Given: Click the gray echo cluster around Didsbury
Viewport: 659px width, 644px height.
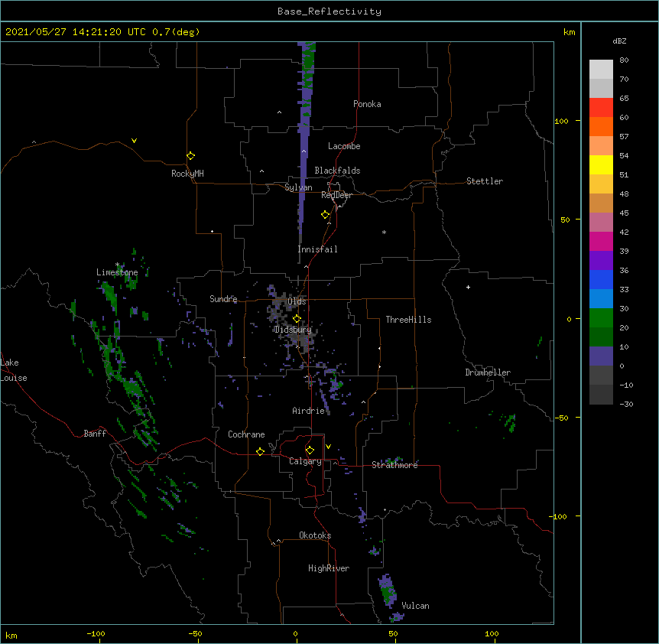Looking at the screenshot, I should coord(292,321).
